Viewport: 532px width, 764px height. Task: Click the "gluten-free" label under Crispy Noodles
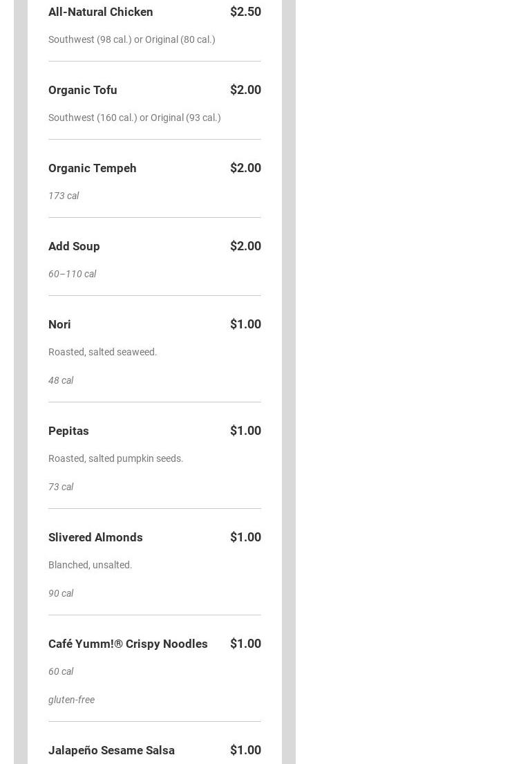[71, 700]
